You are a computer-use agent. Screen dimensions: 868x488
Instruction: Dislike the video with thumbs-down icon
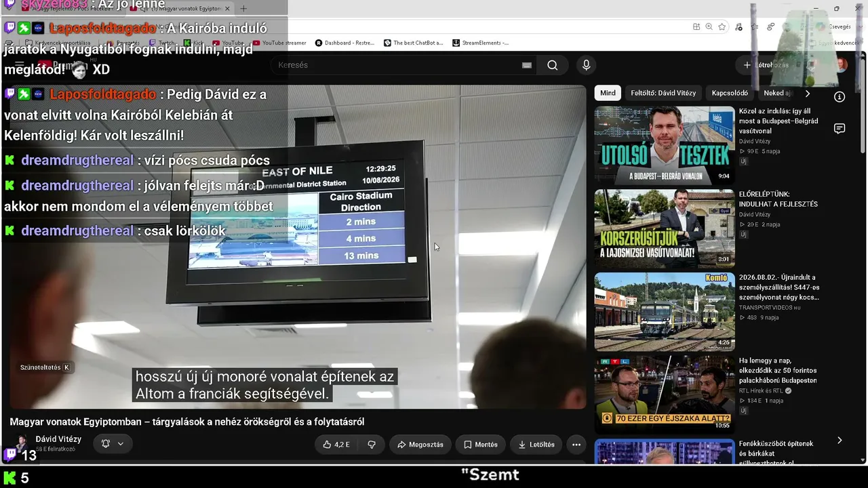coord(372,445)
